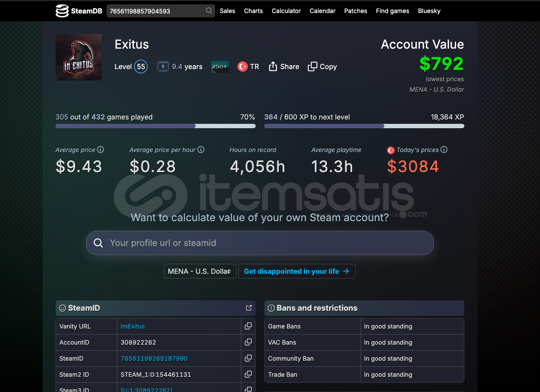Click the SteamDB wordmark text
The image size is (540, 392).
tap(87, 11)
